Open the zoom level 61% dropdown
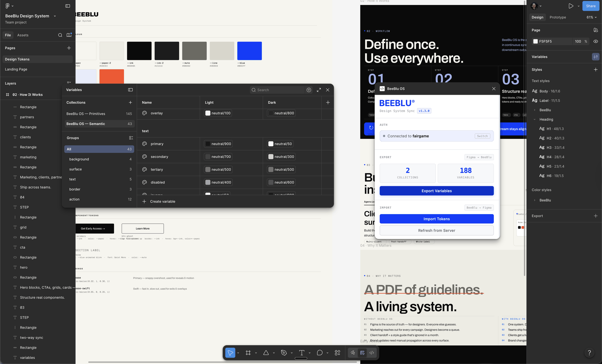Viewport: 602px width, 364px height. tap(591, 17)
